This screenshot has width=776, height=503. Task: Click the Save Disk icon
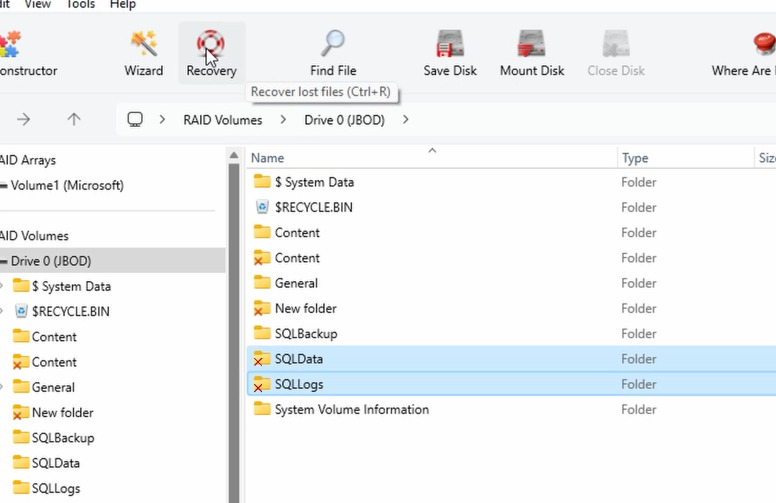pos(450,44)
